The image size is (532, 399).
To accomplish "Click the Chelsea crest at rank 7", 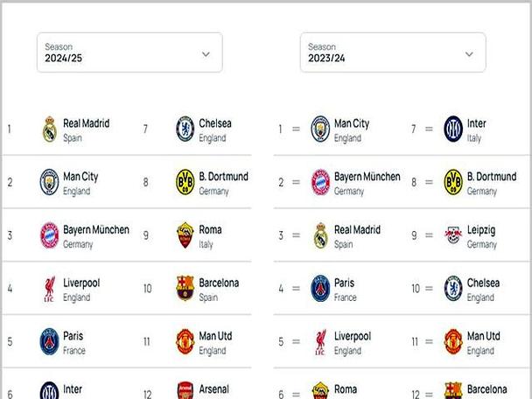I will point(185,129).
